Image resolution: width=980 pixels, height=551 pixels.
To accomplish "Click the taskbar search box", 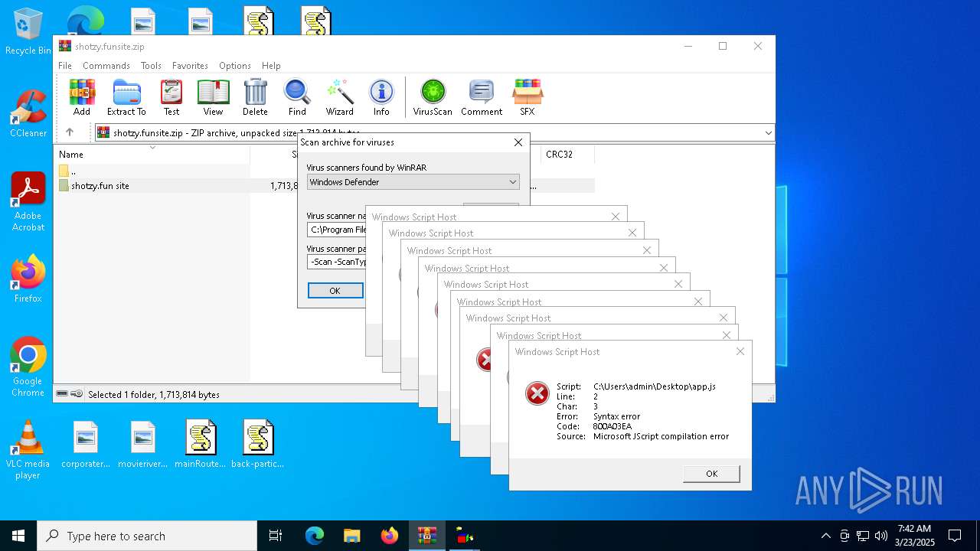I will 147,536.
